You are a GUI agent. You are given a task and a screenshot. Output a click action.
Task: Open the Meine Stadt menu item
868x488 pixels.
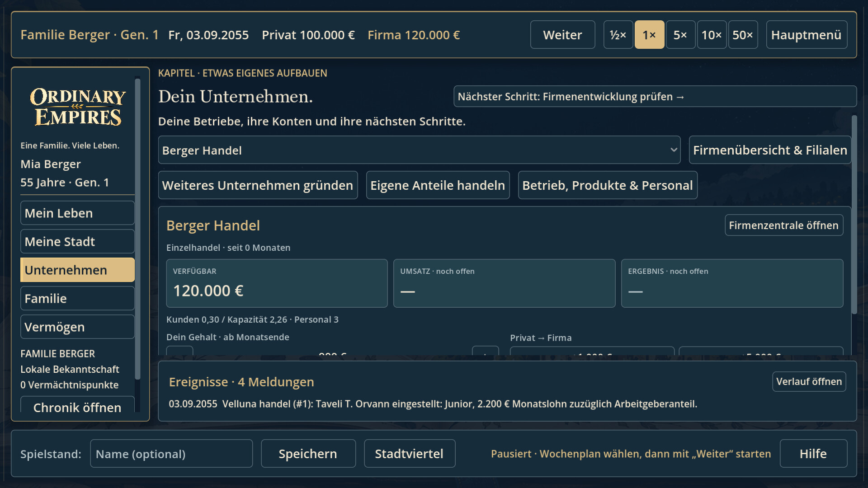(77, 241)
